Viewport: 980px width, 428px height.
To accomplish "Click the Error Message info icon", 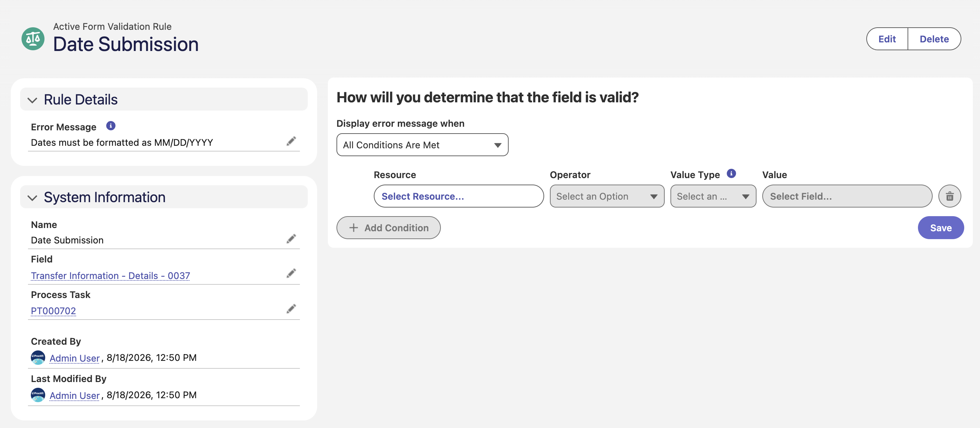I will click(x=111, y=126).
